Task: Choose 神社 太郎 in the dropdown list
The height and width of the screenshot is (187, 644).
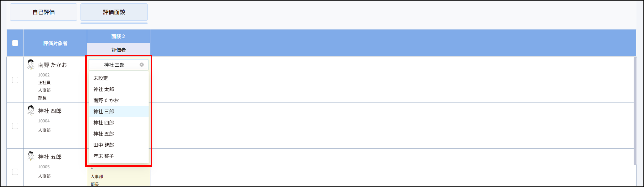Action: (x=104, y=89)
